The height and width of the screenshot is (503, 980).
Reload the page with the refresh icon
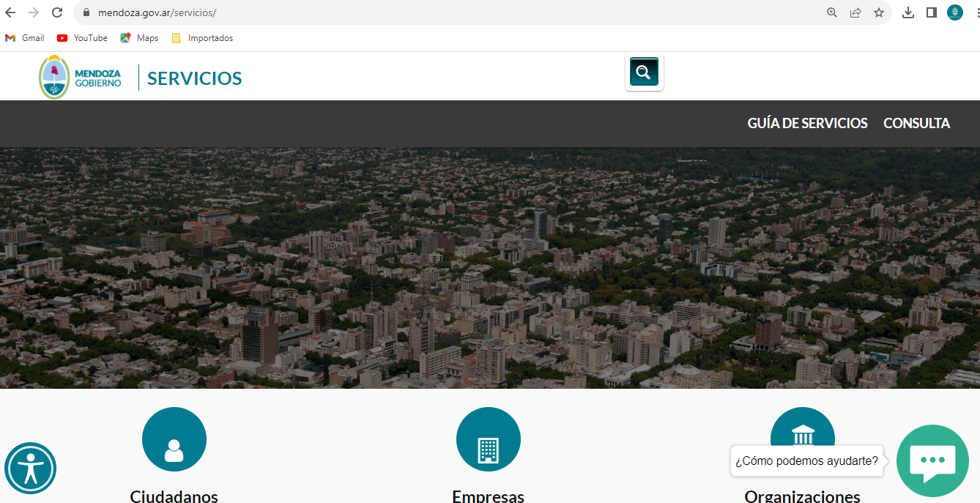point(57,12)
